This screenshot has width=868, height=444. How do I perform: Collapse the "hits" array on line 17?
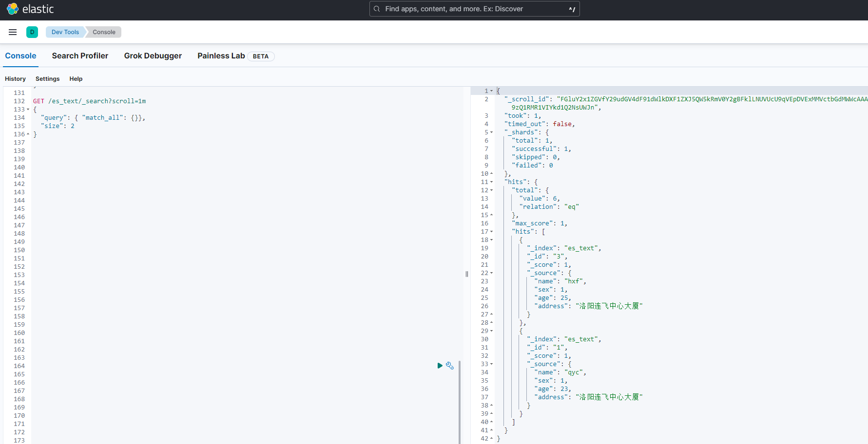click(x=491, y=232)
